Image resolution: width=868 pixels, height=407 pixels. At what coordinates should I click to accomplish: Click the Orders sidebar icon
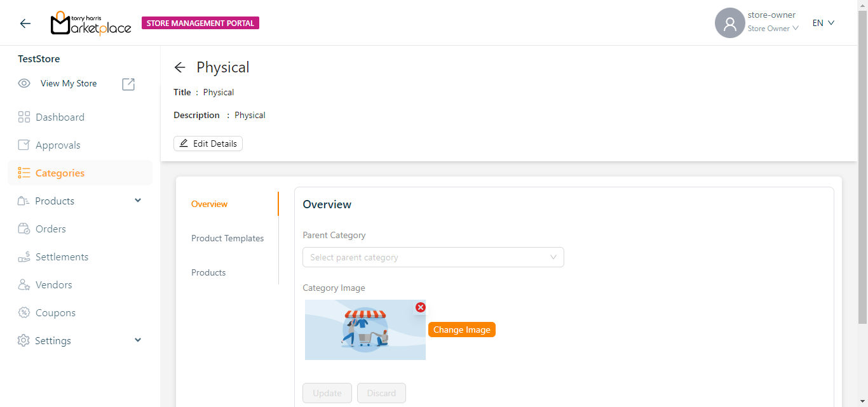click(24, 229)
